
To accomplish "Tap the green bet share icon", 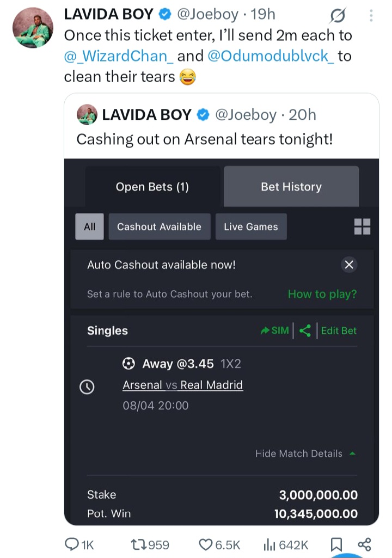I will (x=305, y=330).
